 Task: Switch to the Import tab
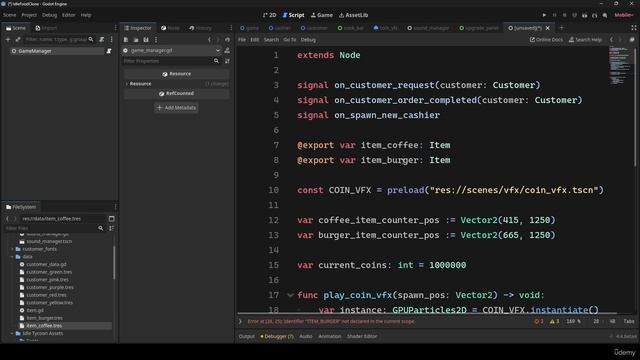pyautogui.click(x=46, y=28)
